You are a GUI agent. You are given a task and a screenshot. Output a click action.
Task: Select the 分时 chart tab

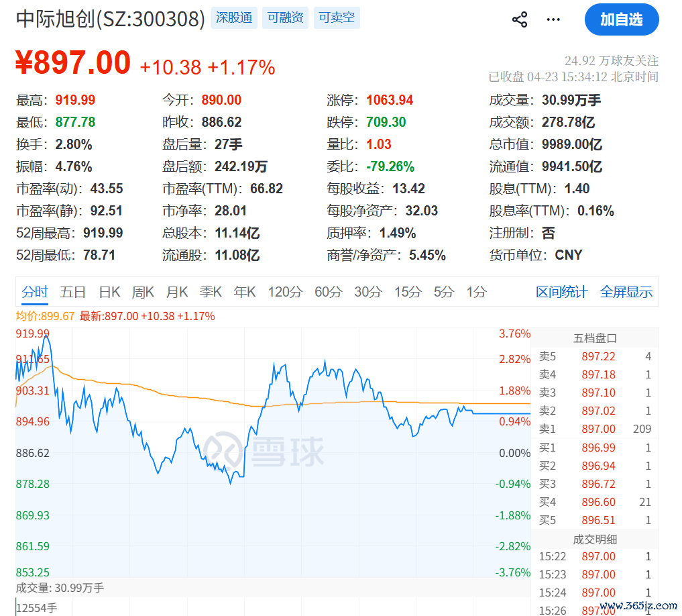pyautogui.click(x=35, y=292)
